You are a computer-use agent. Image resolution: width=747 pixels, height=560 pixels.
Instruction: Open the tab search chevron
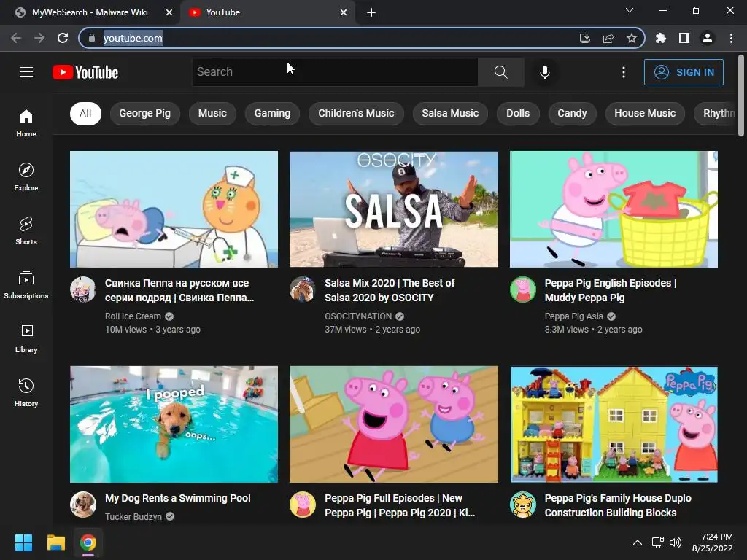click(630, 10)
